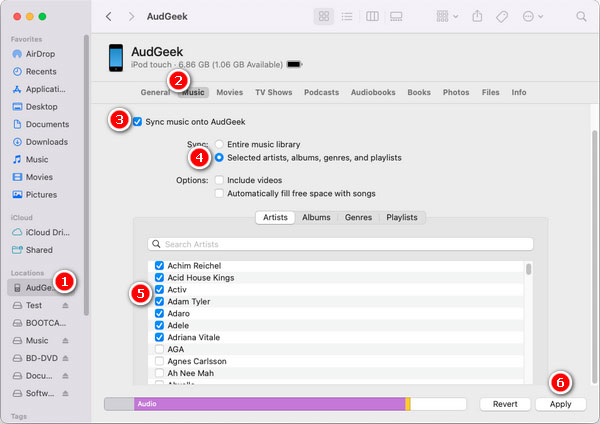
Task: Eject the Softw... volume
Action: pyautogui.click(x=65, y=393)
